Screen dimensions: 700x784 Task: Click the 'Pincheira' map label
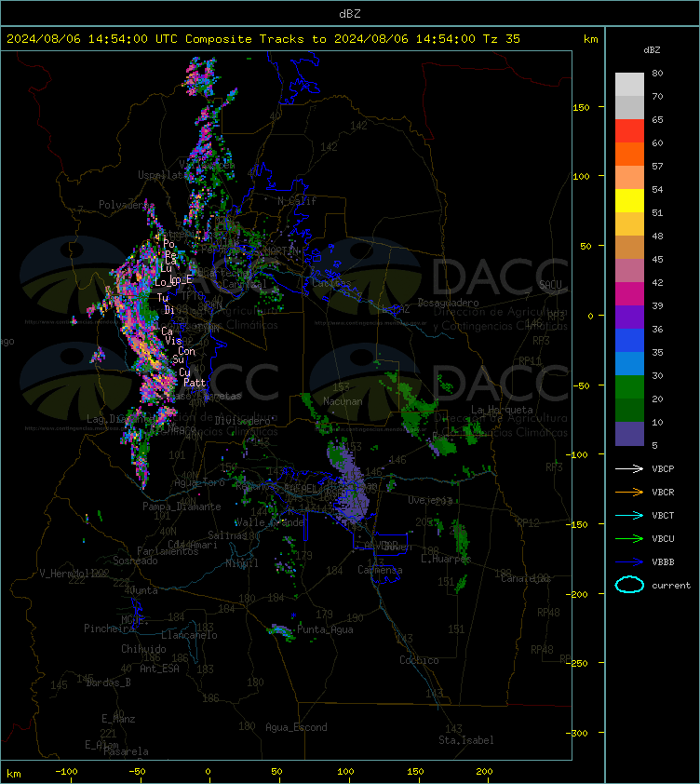(x=109, y=628)
